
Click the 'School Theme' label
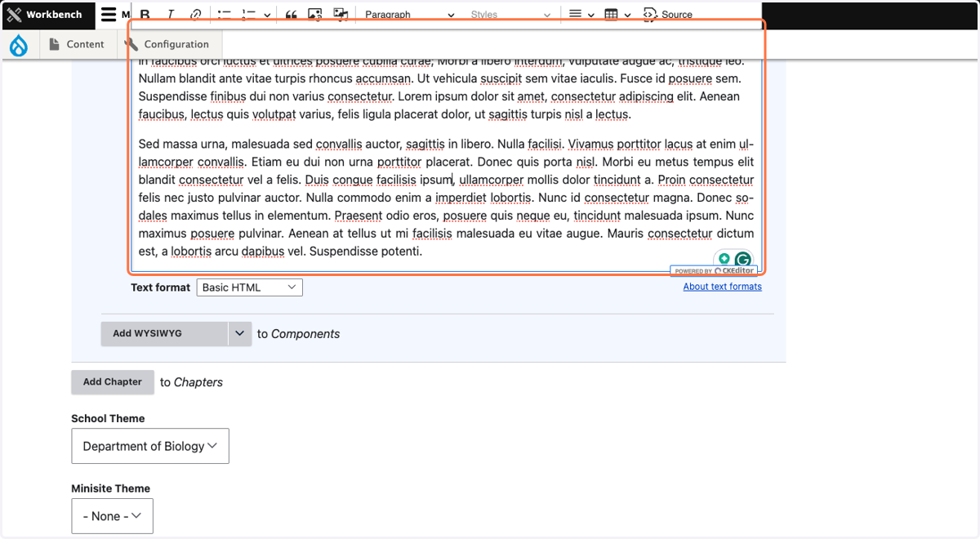[108, 418]
